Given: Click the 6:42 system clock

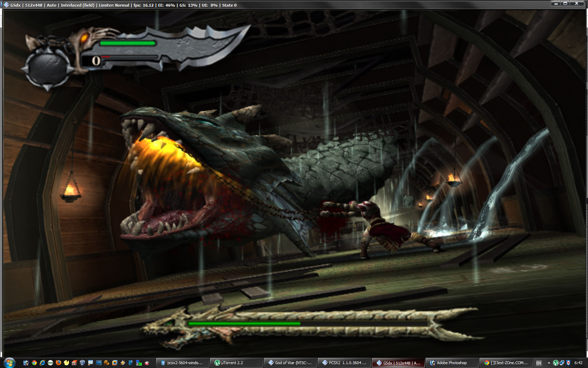Looking at the screenshot, I should coord(579,363).
